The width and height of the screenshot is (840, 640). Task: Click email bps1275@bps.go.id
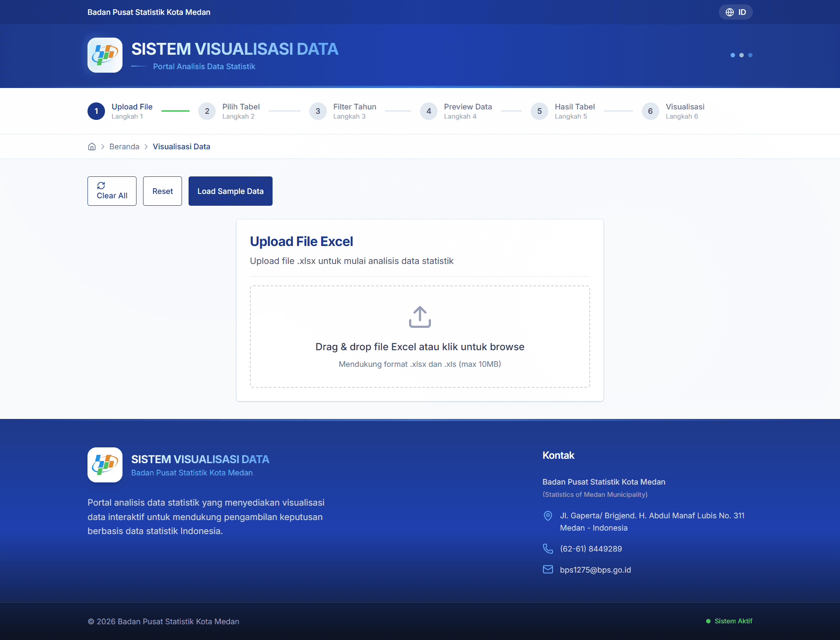tap(595, 570)
